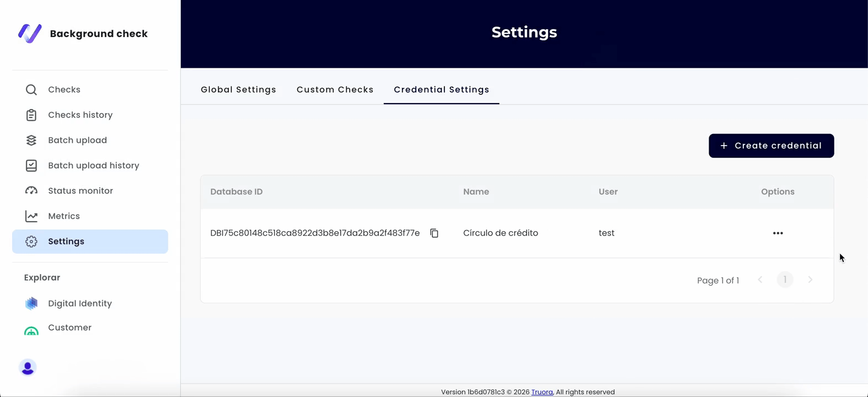The width and height of the screenshot is (868, 397).
Task: Click the Checks magnifier icon
Action: coord(31,89)
